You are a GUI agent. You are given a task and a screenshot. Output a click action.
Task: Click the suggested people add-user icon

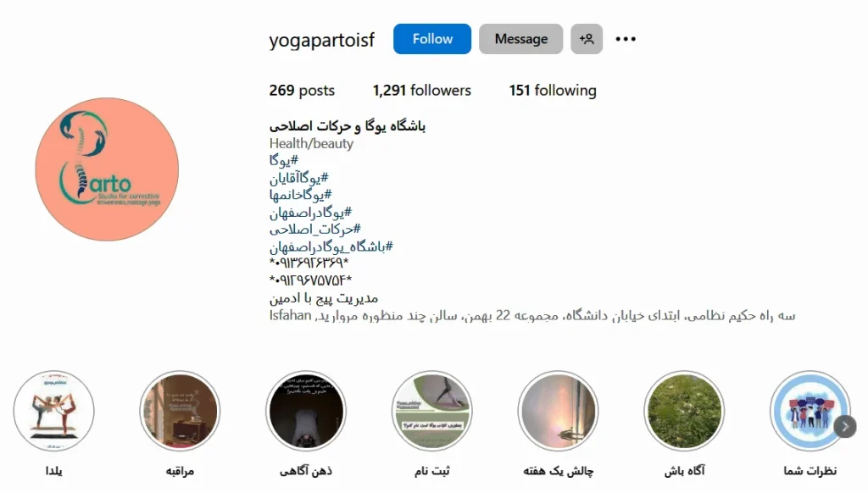click(x=587, y=39)
